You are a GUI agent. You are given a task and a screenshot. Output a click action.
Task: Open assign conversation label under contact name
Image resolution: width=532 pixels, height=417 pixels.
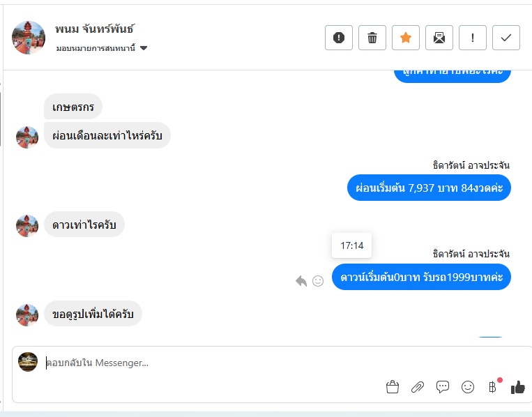coord(96,48)
